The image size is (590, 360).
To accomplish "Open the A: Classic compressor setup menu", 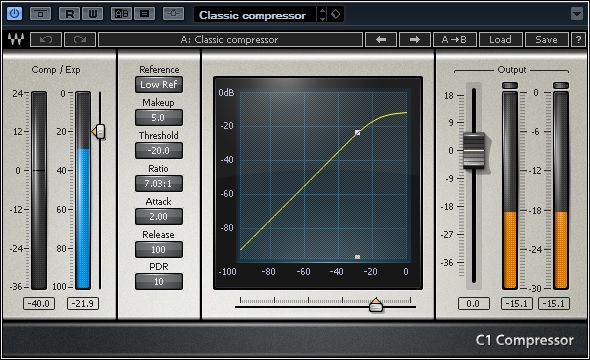I will (x=230, y=39).
